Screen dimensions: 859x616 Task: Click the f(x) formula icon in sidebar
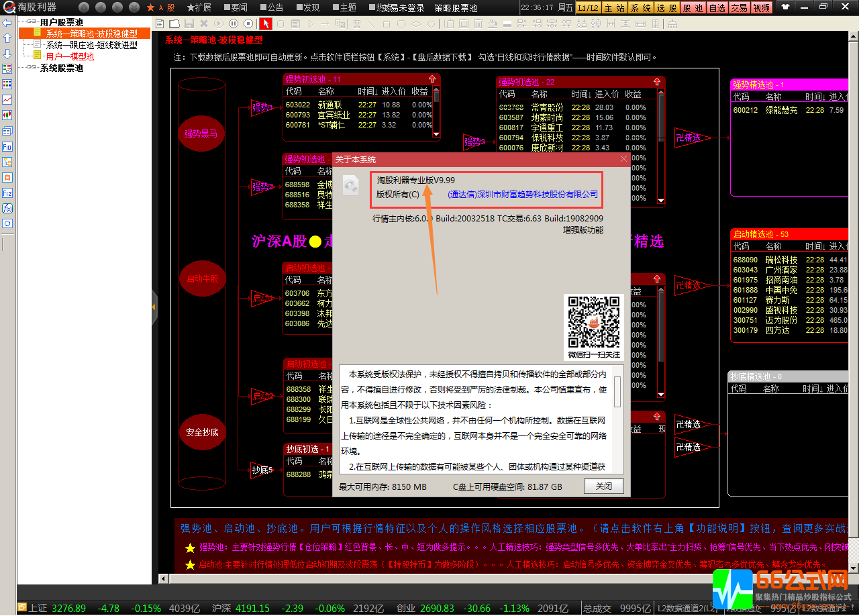pyautogui.click(x=7, y=208)
